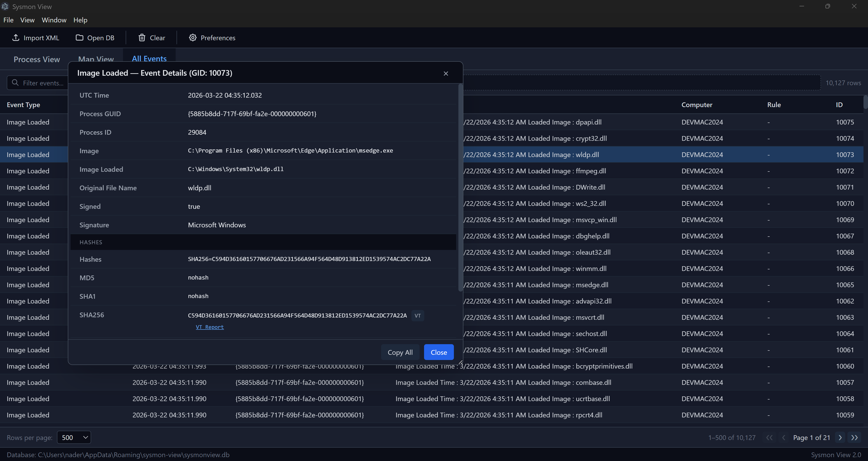This screenshot has height=461, width=868.
Task: Select the row loading bcryptprimitives.dll
Action: [x=432, y=366]
